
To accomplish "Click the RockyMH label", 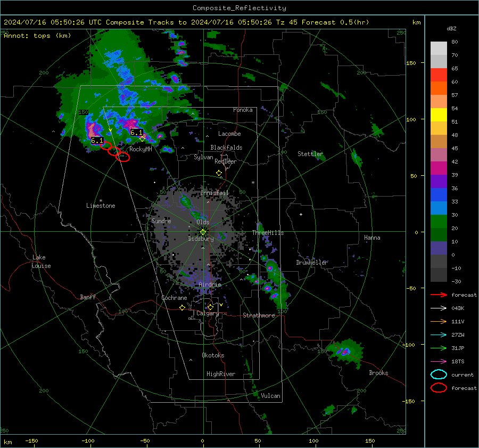I will (x=141, y=149).
